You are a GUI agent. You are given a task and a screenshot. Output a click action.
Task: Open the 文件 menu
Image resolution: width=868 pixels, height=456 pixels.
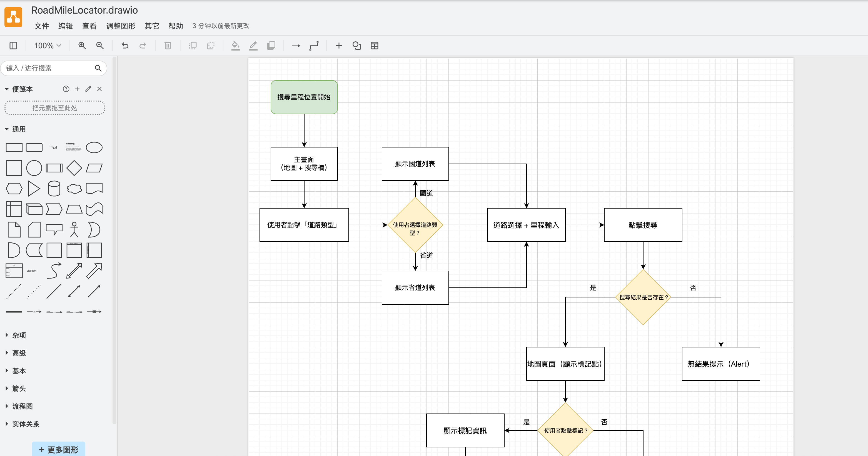(42, 26)
